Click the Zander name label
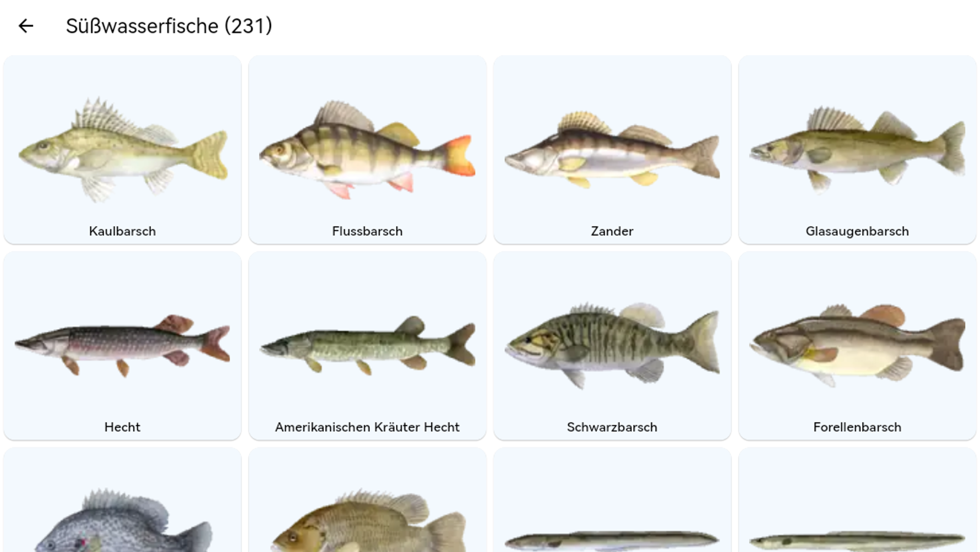 612,231
